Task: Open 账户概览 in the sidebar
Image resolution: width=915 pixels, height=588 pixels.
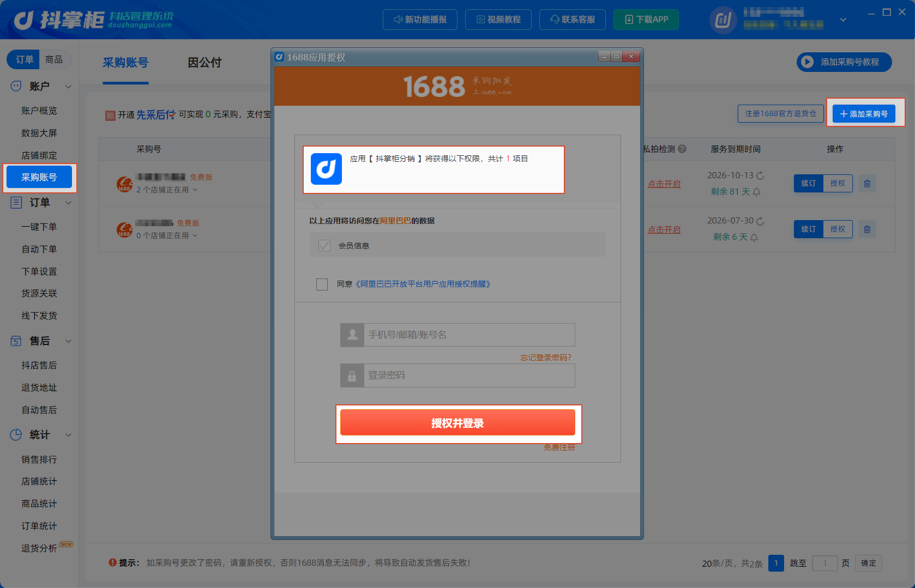Action: (39, 111)
